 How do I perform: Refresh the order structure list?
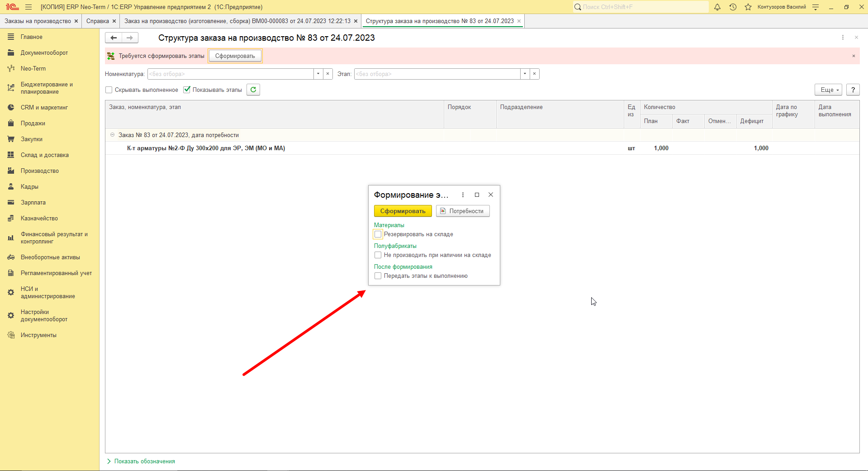click(253, 90)
